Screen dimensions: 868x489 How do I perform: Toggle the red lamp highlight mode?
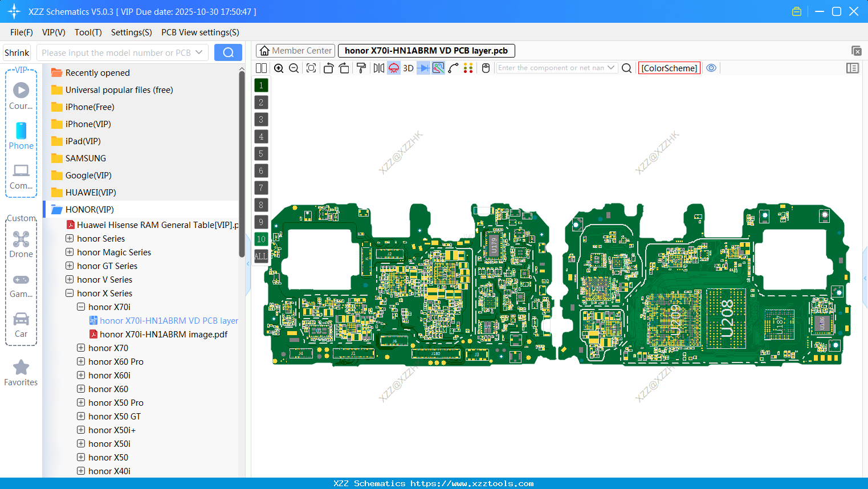[393, 68]
